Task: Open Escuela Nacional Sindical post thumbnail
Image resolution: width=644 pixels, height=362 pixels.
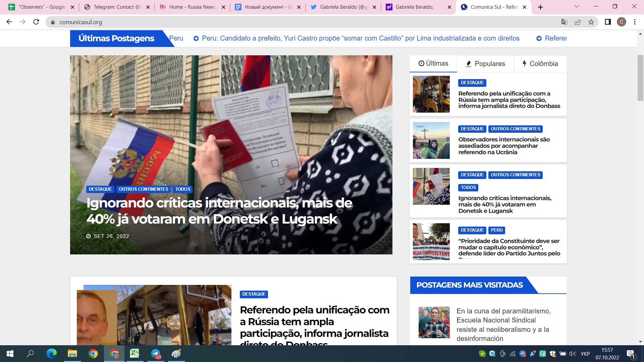Action: pyautogui.click(x=434, y=322)
